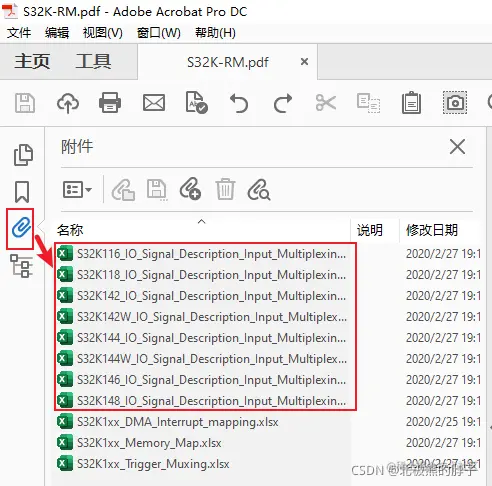This screenshot has height=486, width=492.
Task: Click the save attachment icon
Action: (157, 190)
